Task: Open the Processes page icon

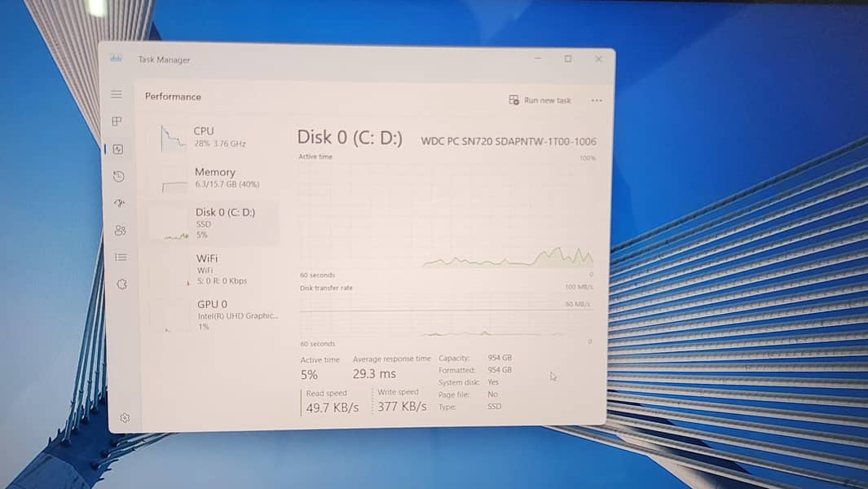Action: click(117, 121)
